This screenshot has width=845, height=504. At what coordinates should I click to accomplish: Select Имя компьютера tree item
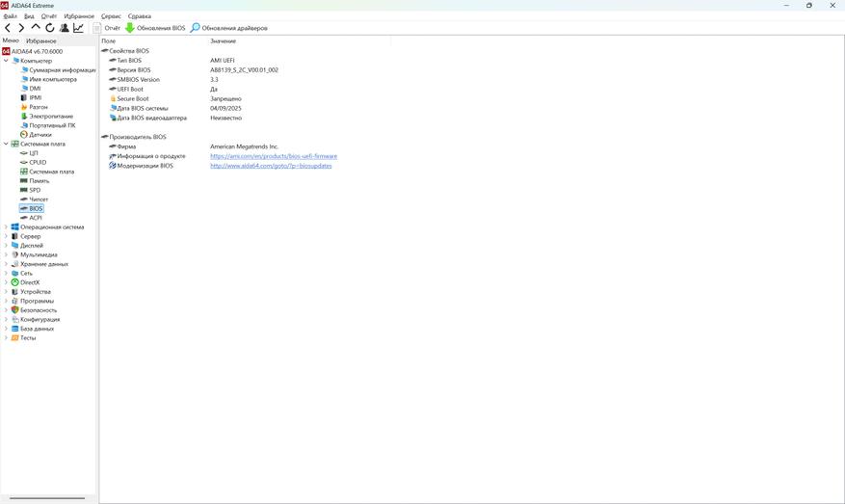point(48,79)
